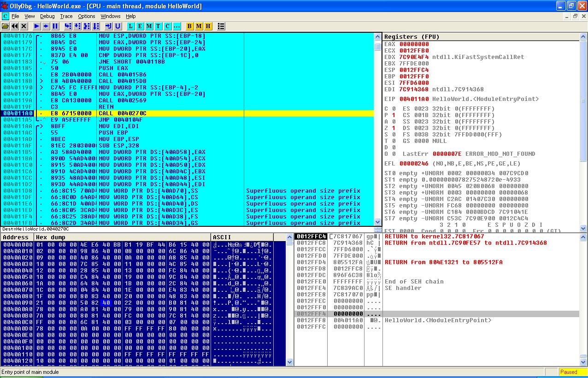Click the P flag value
The width and height of the screenshot is (588, 378).
(x=394, y=115)
